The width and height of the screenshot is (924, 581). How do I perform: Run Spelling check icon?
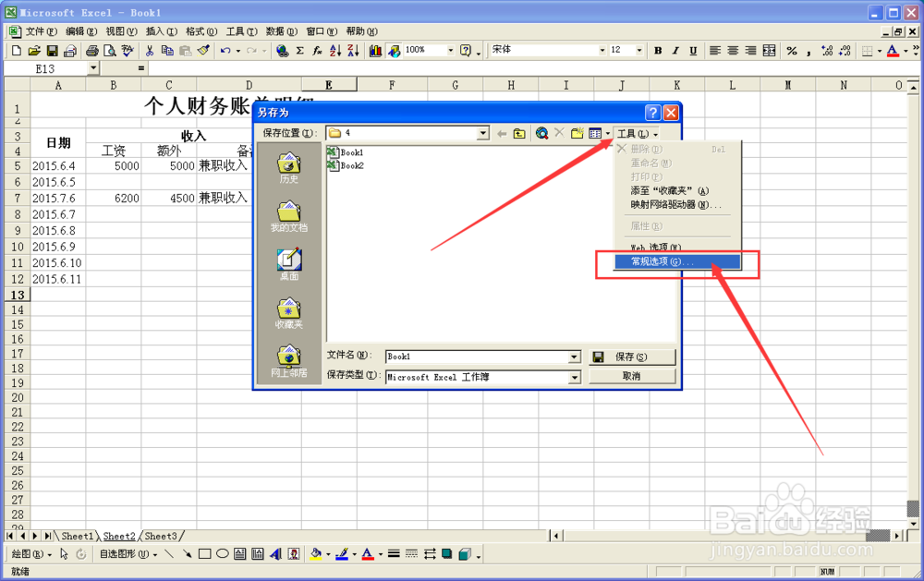tap(128, 51)
